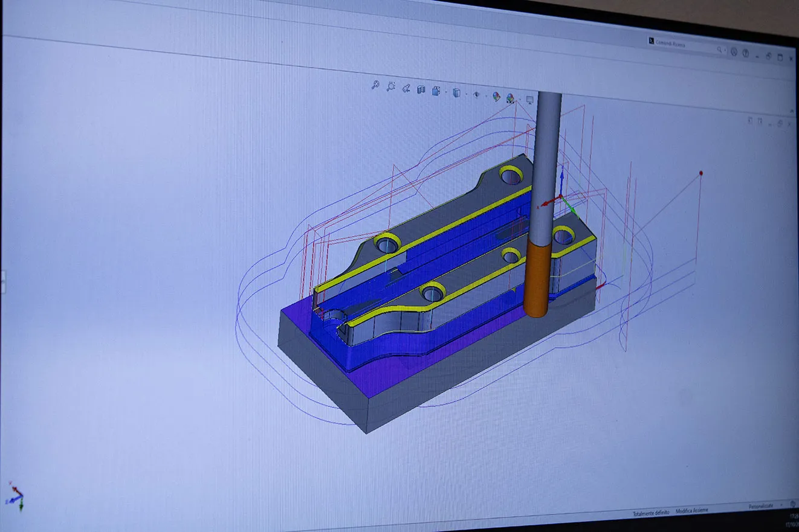Toggle the Hide/Show Items eye icon
The width and height of the screenshot is (799, 532).
(477, 95)
